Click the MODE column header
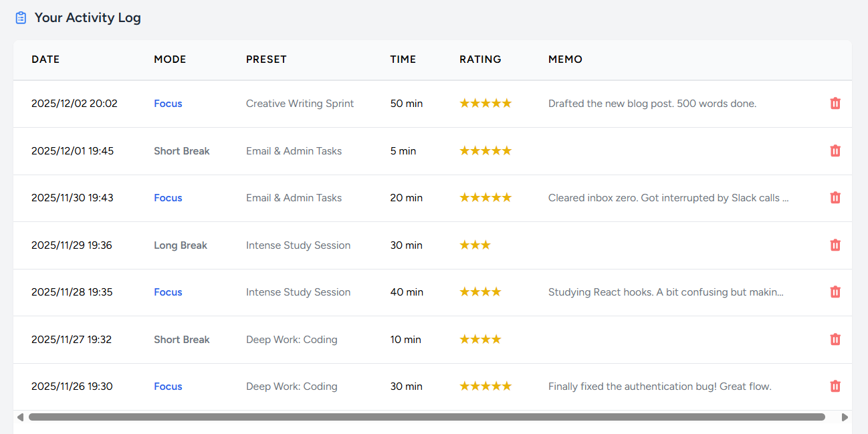The height and width of the screenshot is (434, 868). tap(170, 59)
